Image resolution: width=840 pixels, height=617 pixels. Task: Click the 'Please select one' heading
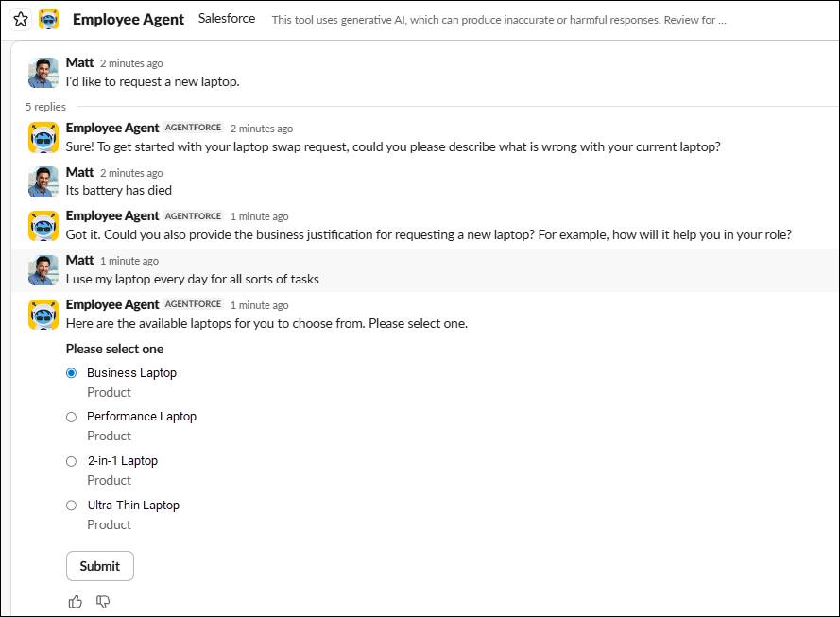[114, 350]
